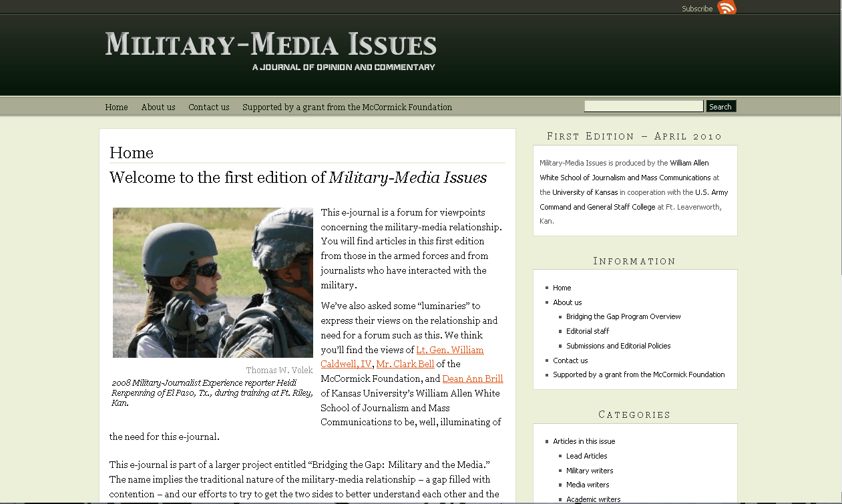Select Bridging the Gap Program Overview
Viewport: 842px width, 504px height.
(623, 316)
